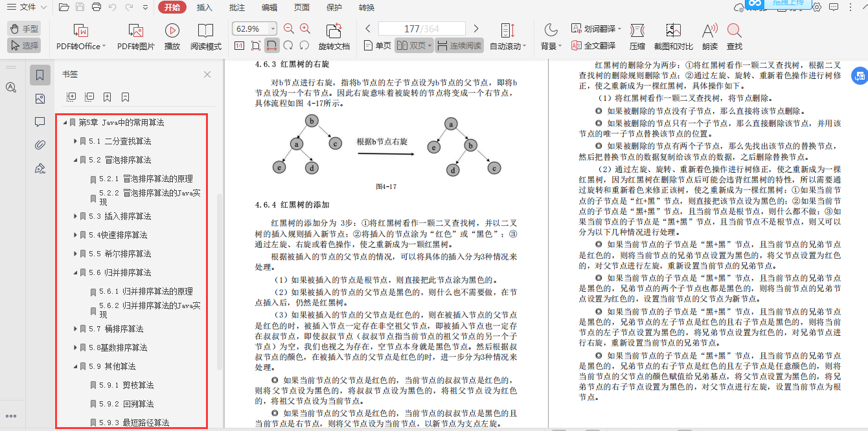Click 全文翻译 full text translation
This screenshot has width=868, height=431.
[x=593, y=45]
